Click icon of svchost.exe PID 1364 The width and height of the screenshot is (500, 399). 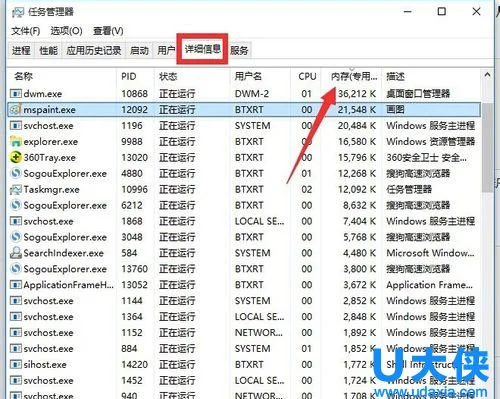[x=16, y=317]
